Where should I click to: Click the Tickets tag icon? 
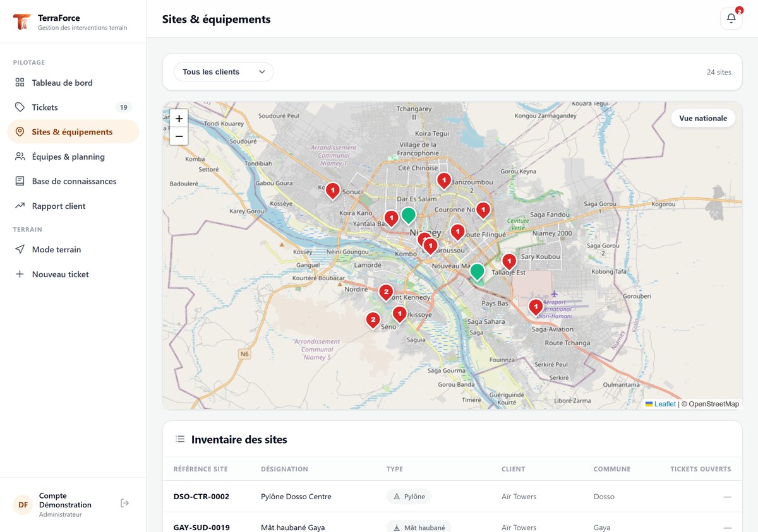click(x=20, y=107)
